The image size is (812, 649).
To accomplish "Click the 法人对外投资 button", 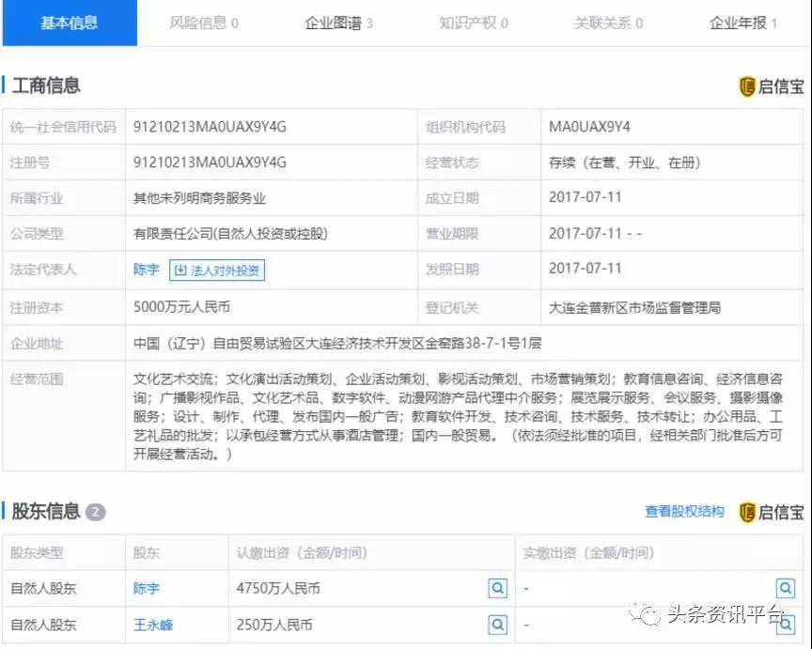I will click(217, 270).
